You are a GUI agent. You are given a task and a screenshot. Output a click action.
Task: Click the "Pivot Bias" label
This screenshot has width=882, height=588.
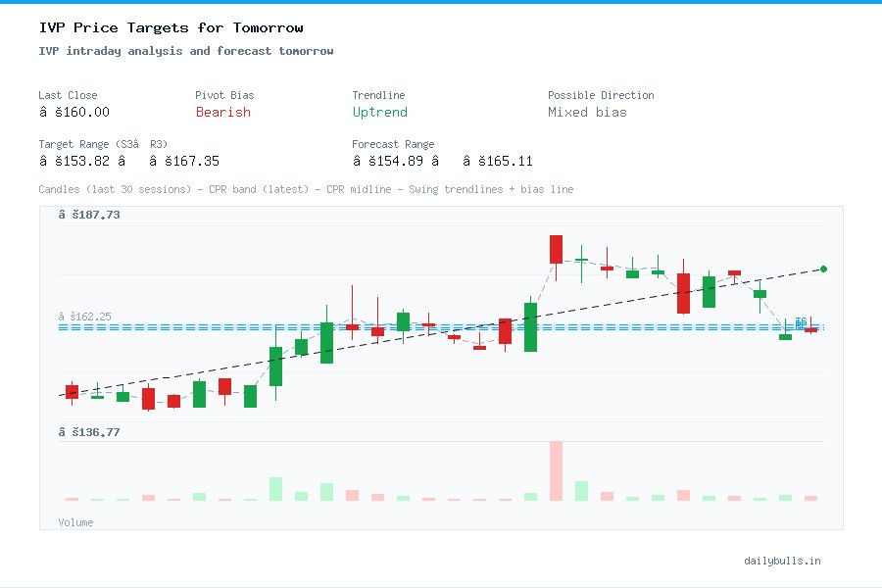coord(224,95)
